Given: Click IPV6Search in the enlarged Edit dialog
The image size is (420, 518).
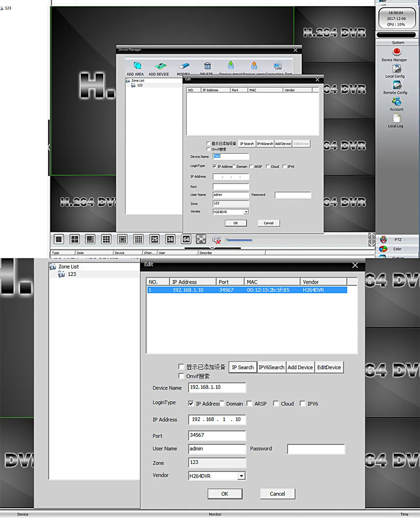Looking at the screenshot, I should click(x=271, y=367).
